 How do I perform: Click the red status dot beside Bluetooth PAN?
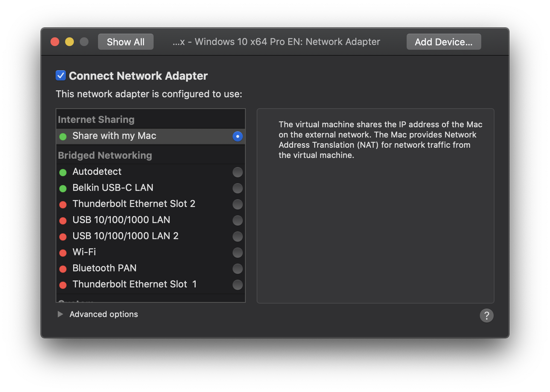point(63,269)
